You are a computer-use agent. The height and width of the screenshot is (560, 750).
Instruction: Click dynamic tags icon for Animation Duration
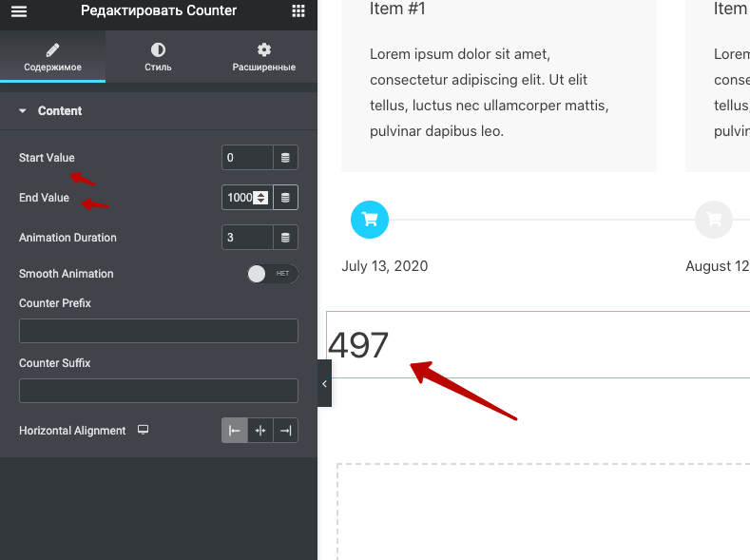285,238
